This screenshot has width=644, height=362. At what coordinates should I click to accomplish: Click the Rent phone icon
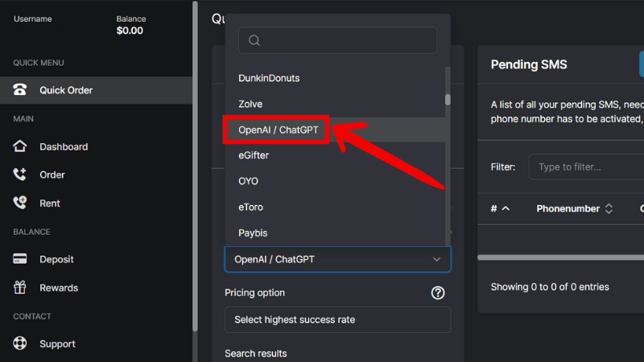click(x=19, y=203)
